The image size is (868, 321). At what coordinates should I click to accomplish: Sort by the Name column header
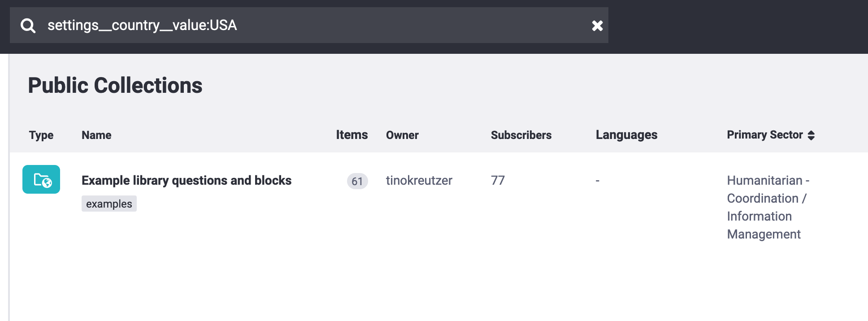[x=96, y=135]
